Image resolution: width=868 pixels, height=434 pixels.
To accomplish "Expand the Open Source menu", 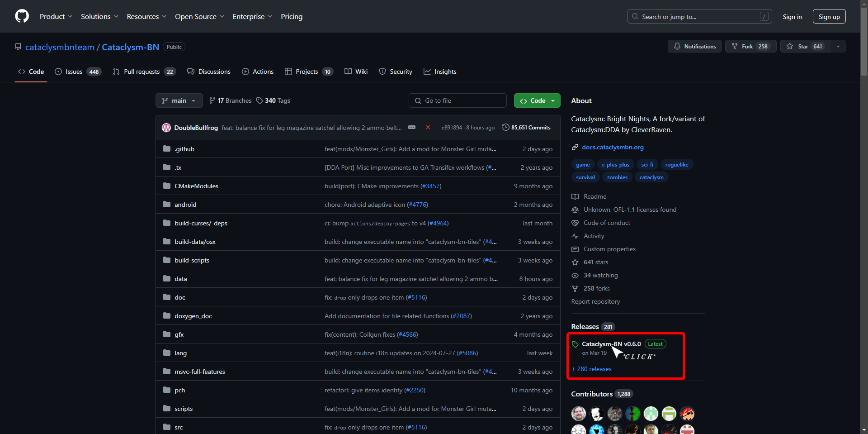I will click(x=200, y=16).
